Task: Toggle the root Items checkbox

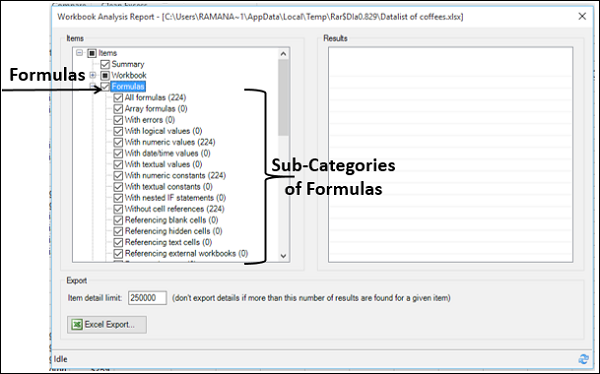Action: pos(92,53)
